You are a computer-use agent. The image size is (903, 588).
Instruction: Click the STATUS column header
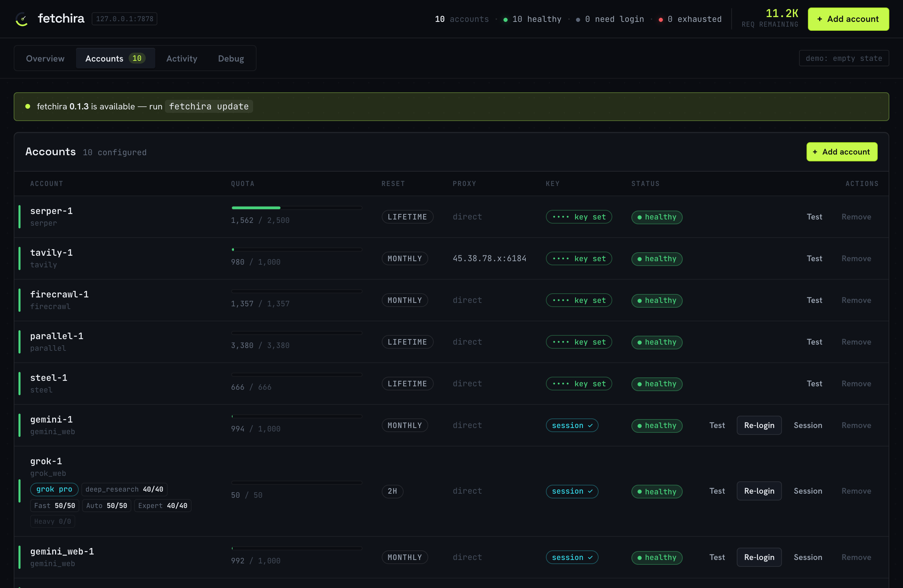pos(645,184)
